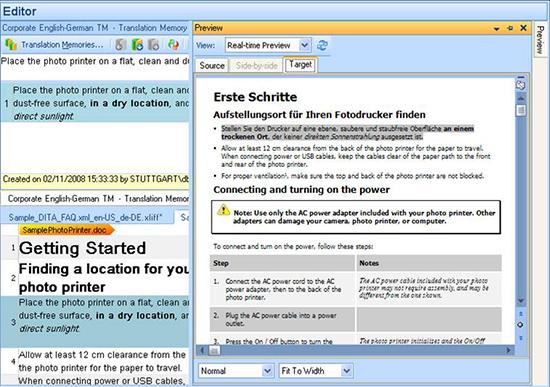The width and height of the screenshot is (550, 387).
Task: Click the preview scrollbar up arrow
Action: 521,98
